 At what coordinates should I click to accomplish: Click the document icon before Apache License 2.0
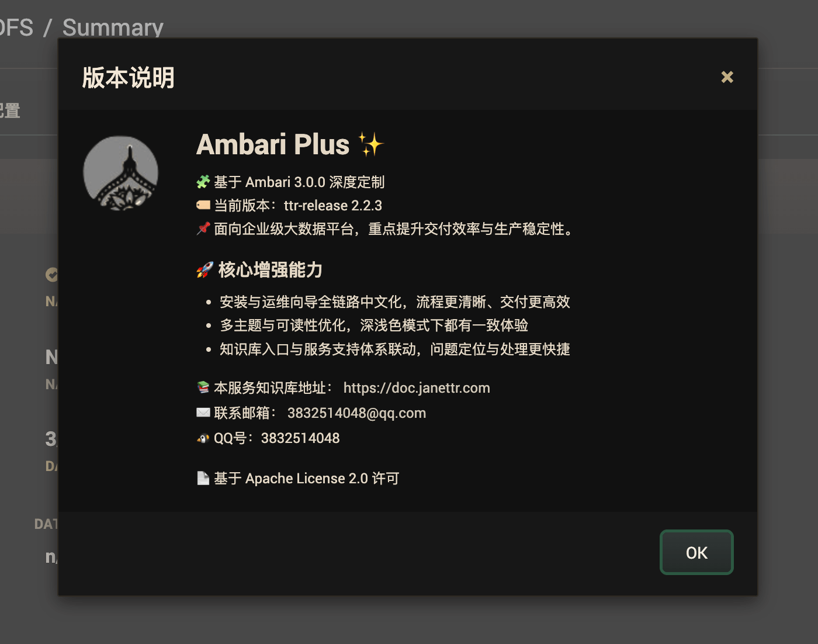203,478
